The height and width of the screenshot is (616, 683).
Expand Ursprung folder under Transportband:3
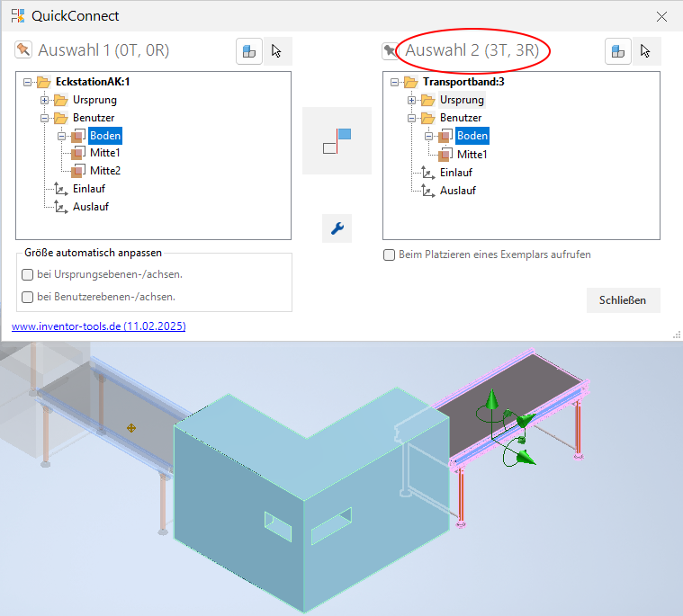click(x=411, y=100)
